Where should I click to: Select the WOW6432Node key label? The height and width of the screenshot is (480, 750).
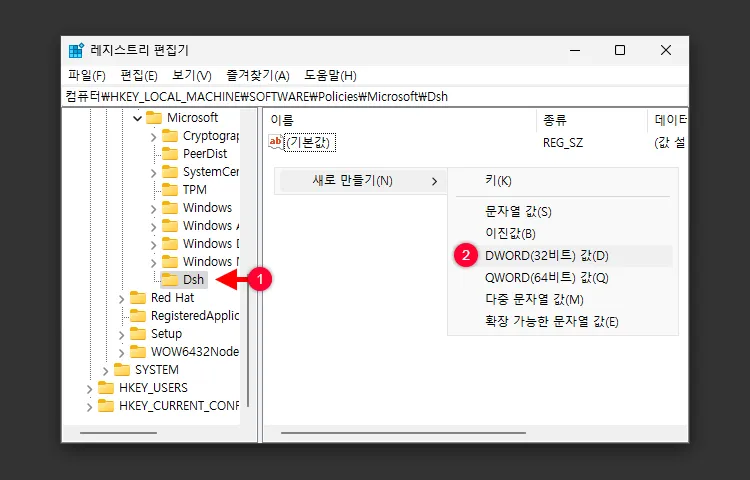[195, 352]
